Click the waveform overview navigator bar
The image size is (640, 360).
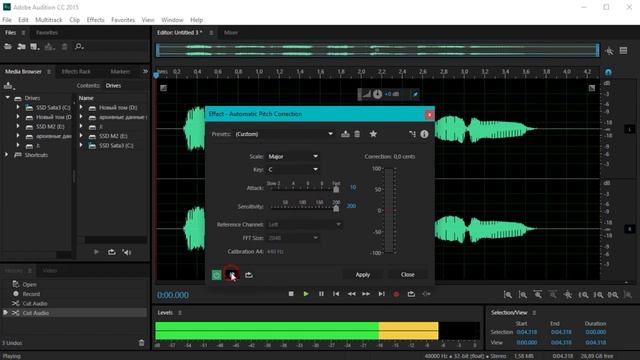pos(378,51)
